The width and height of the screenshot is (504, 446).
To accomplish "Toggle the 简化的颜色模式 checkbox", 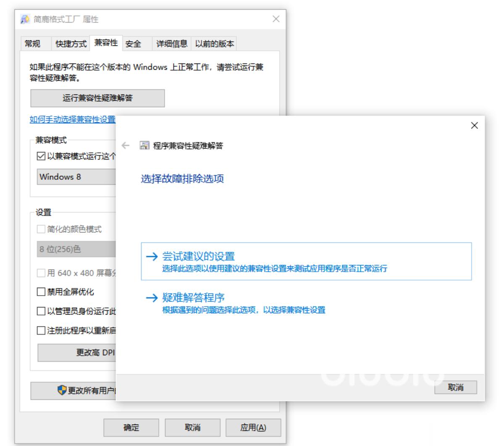I will click(41, 229).
